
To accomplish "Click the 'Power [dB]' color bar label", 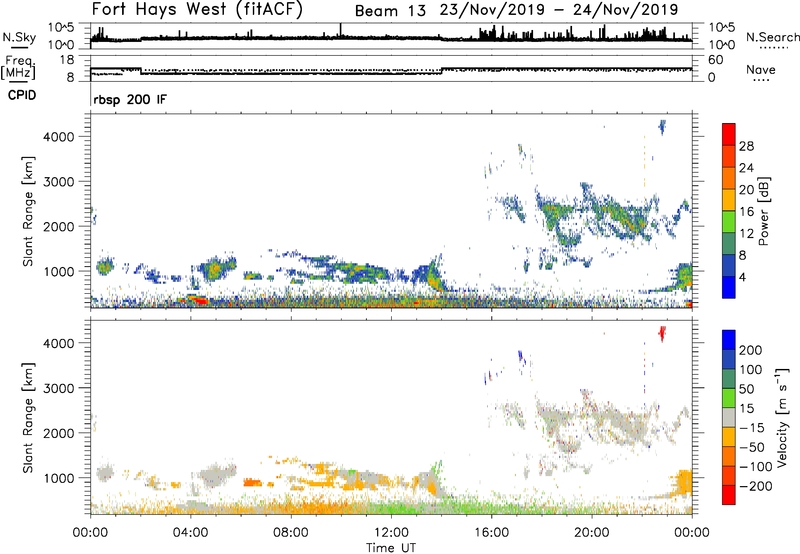I will tap(763, 211).
